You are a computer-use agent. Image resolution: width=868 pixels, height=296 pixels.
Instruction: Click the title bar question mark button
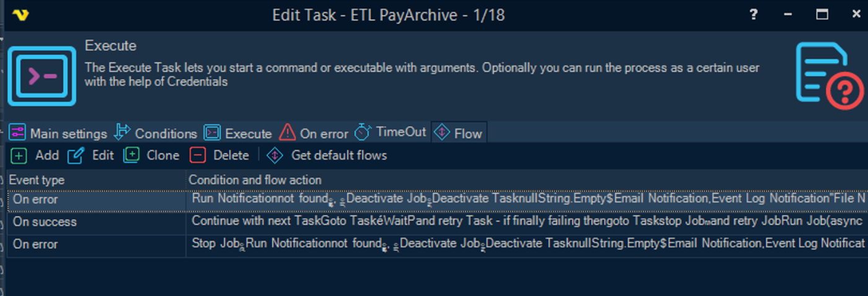753,15
